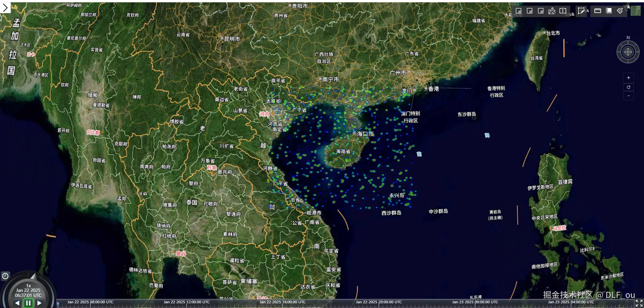The height and width of the screenshot is (308, 644).
Task: Click the N north indicator on the compass
Action: pos(628,38)
